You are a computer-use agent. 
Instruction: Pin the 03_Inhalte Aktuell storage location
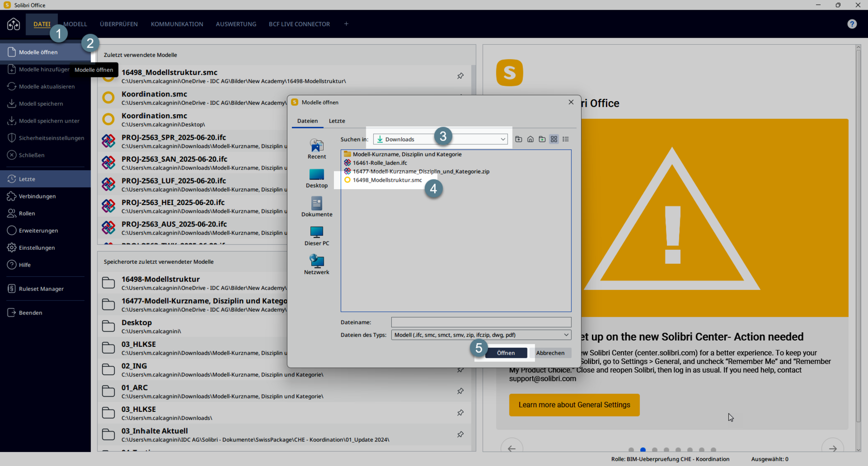coord(460,434)
